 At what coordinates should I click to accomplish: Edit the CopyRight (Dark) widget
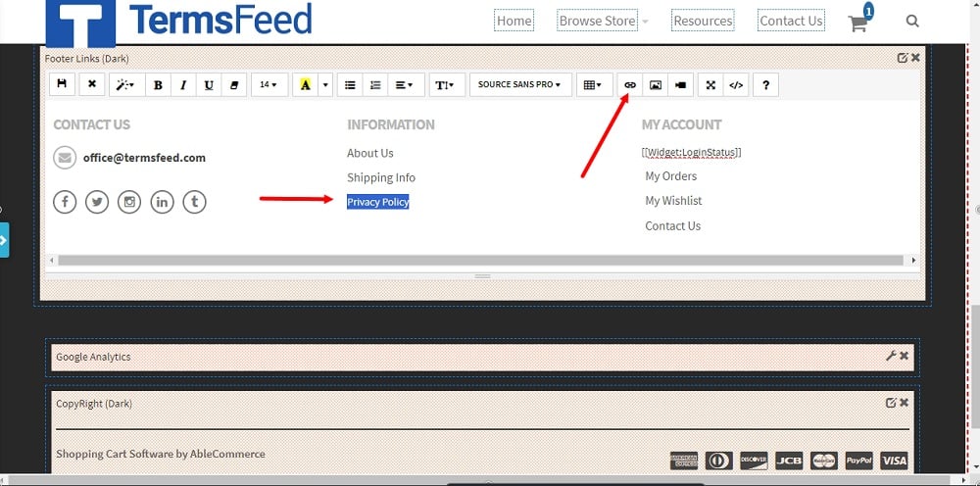pyautogui.click(x=891, y=403)
